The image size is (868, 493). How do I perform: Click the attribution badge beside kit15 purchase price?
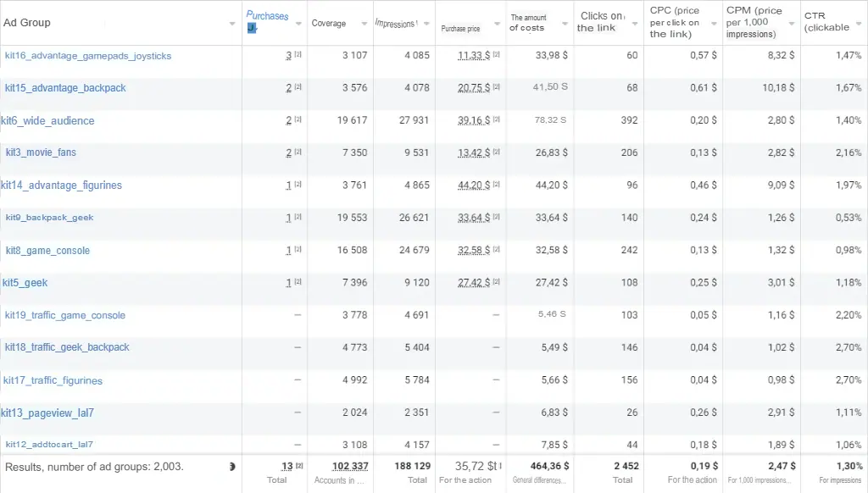497,88
